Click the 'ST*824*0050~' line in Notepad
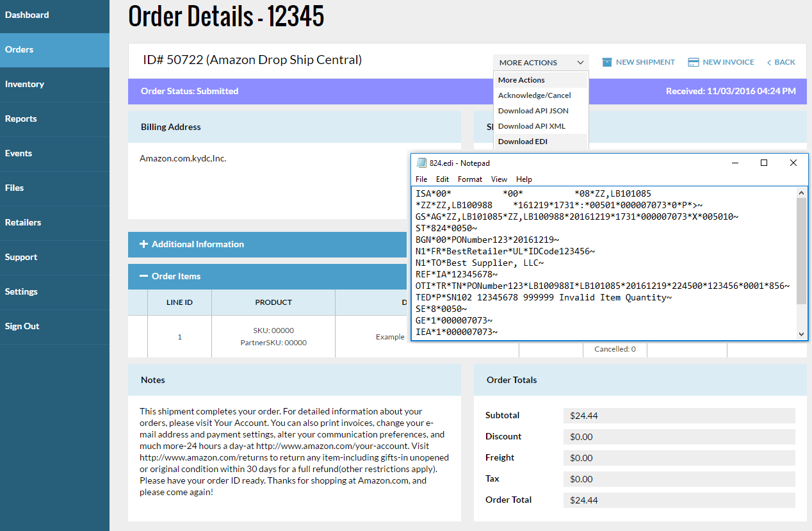Viewport: 812px width, 531px height. (446, 228)
